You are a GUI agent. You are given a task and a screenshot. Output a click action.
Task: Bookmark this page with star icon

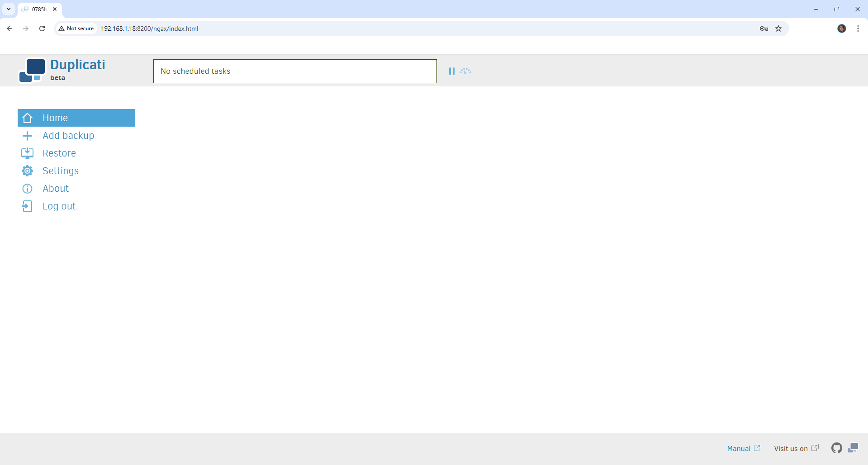click(x=778, y=28)
